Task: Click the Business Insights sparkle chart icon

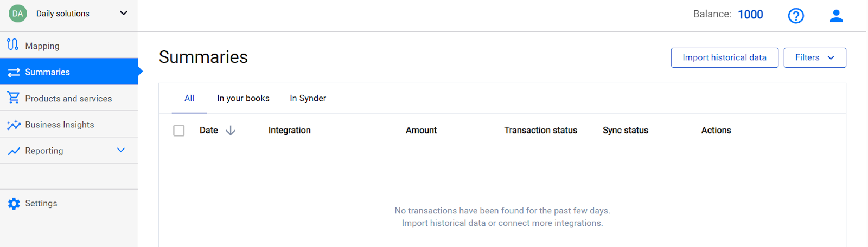Action: pos(14,125)
